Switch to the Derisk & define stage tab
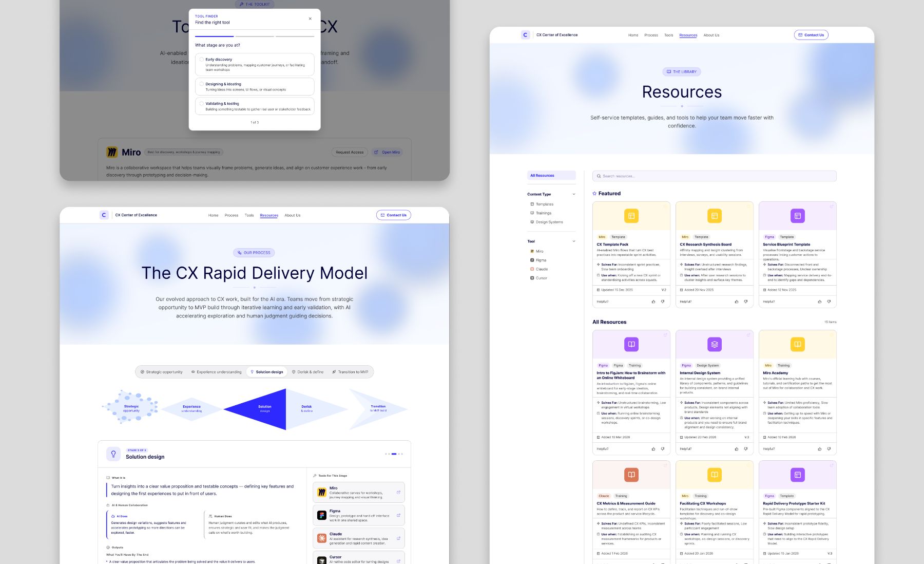 [x=307, y=372]
